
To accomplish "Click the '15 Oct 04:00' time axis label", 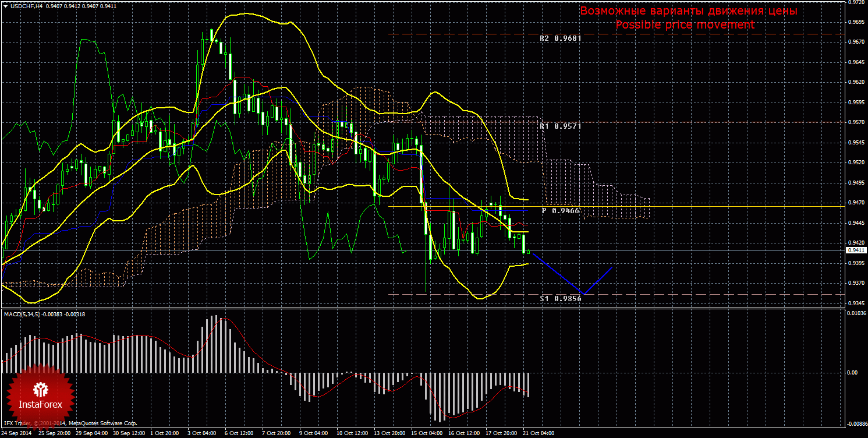I will (x=428, y=433).
